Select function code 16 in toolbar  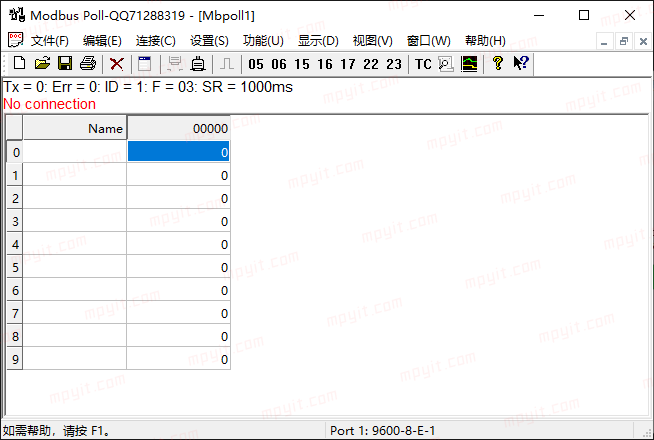pyautogui.click(x=325, y=64)
